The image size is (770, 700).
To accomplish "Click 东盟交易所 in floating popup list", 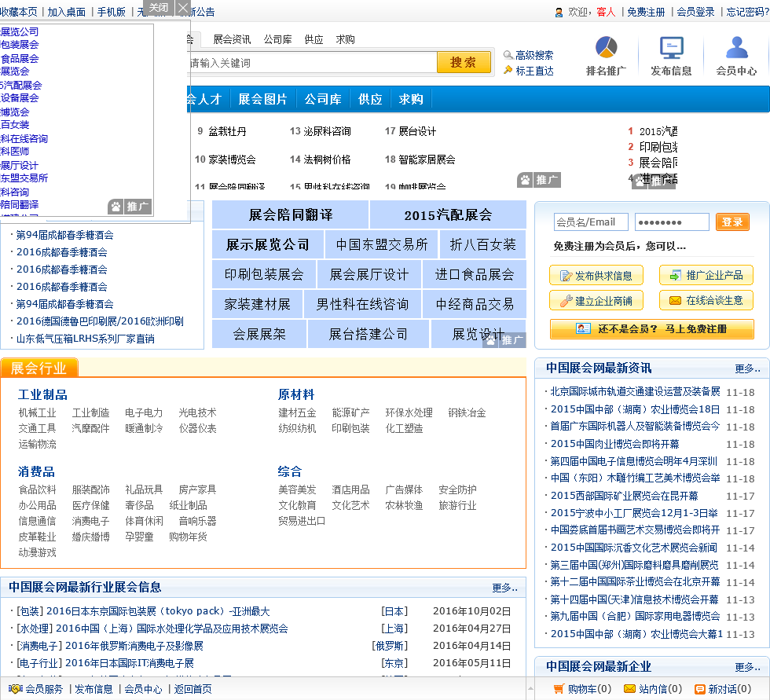I will coord(24,178).
